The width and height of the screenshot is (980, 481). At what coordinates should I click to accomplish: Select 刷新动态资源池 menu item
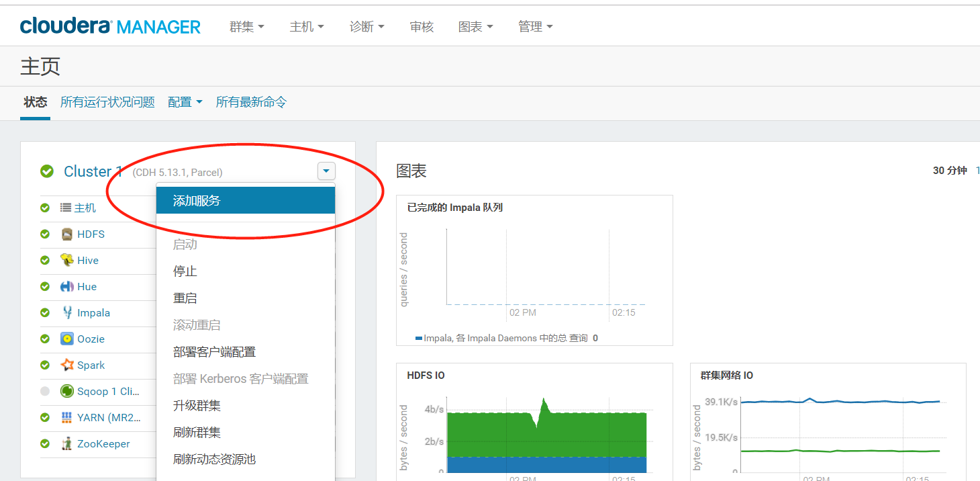(246, 460)
